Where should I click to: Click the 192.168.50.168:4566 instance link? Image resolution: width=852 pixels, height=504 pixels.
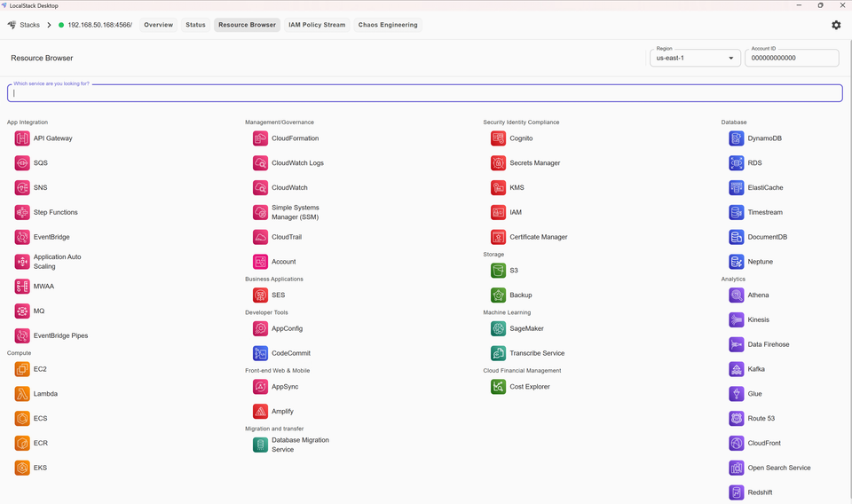pos(100,25)
